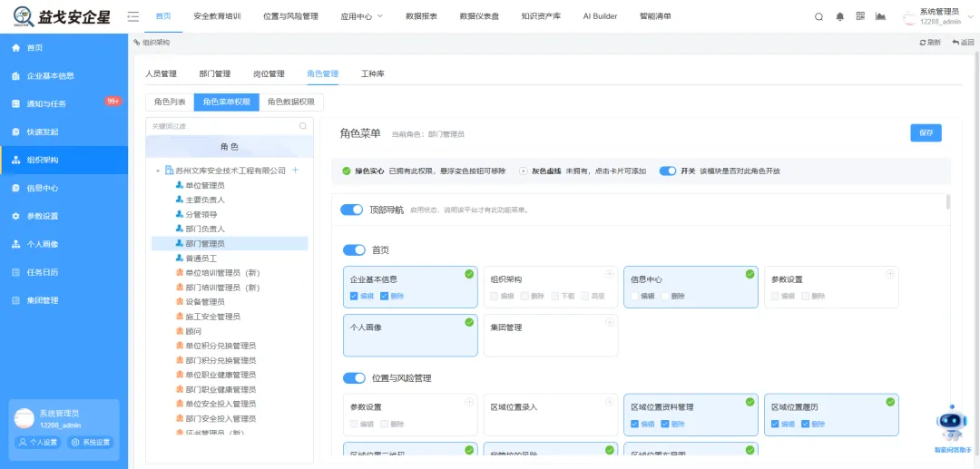The image size is (980, 469).
Task: Click the 99+ badge on 通知与任务
Action: [113, 102]
